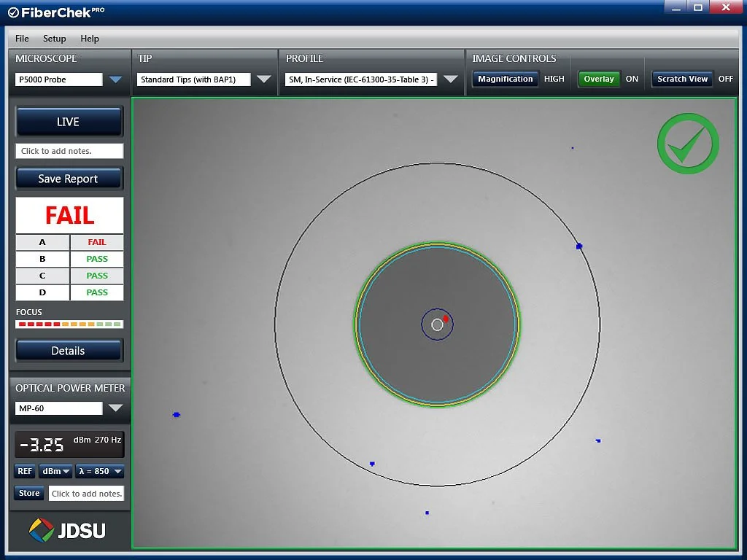Click zone C PASS result cell
Viewport: 747px width, 560px height.
point(97,276)
